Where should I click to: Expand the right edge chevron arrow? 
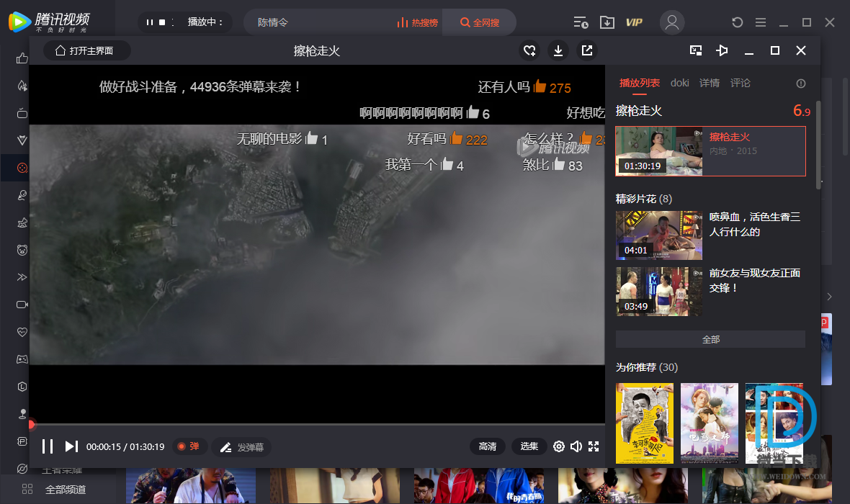click(829, 297)
